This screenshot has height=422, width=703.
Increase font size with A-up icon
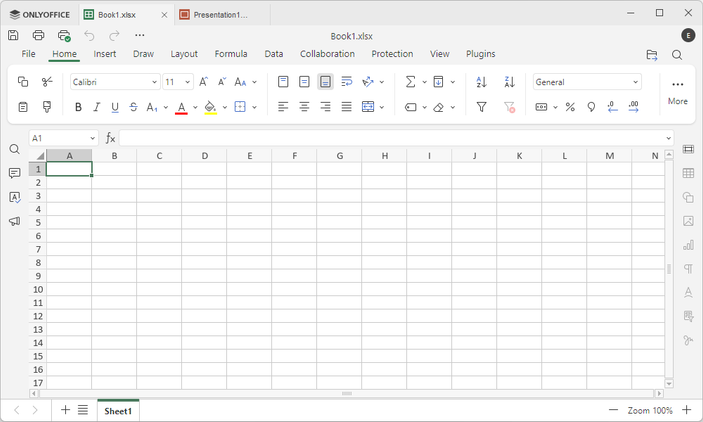click(204, 82)
